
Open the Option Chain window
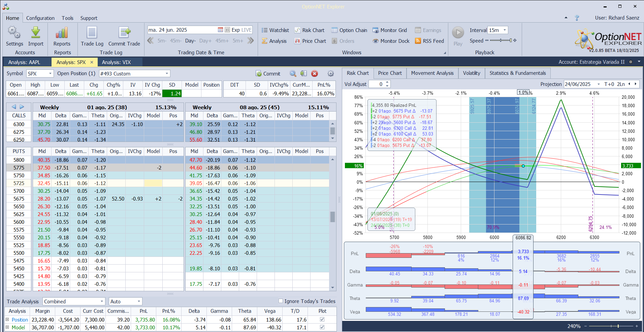349,30
